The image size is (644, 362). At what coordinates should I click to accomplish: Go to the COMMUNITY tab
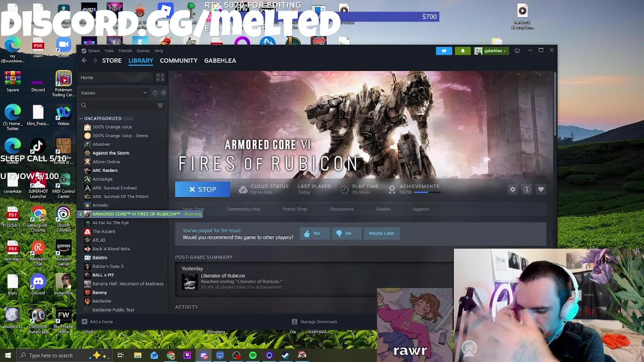(x=179, y=60)
